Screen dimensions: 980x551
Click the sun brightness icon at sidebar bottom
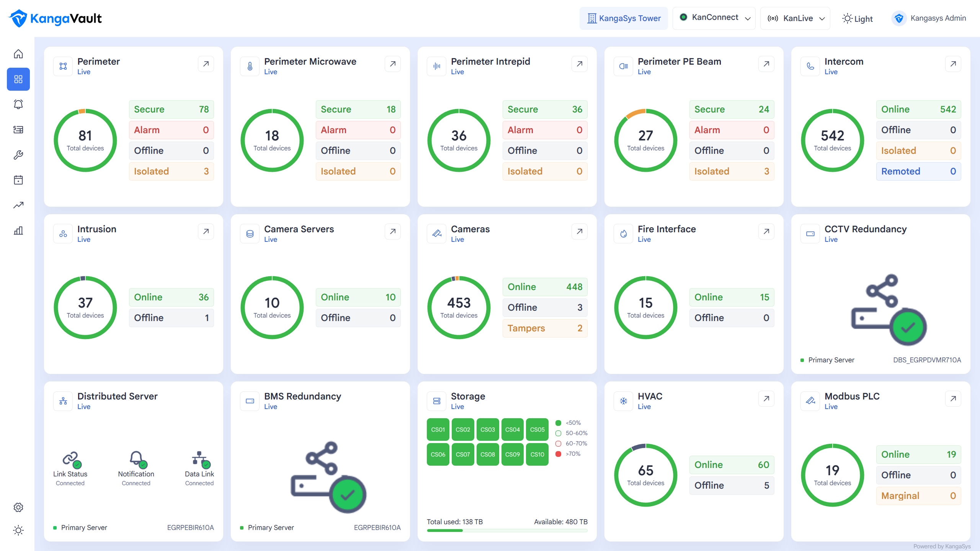(18, 530)
